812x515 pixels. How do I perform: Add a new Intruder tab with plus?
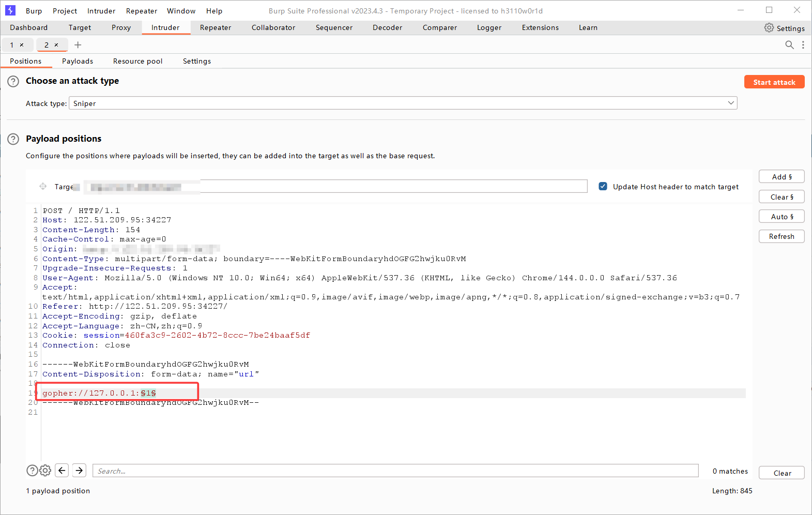pos(78,45)
